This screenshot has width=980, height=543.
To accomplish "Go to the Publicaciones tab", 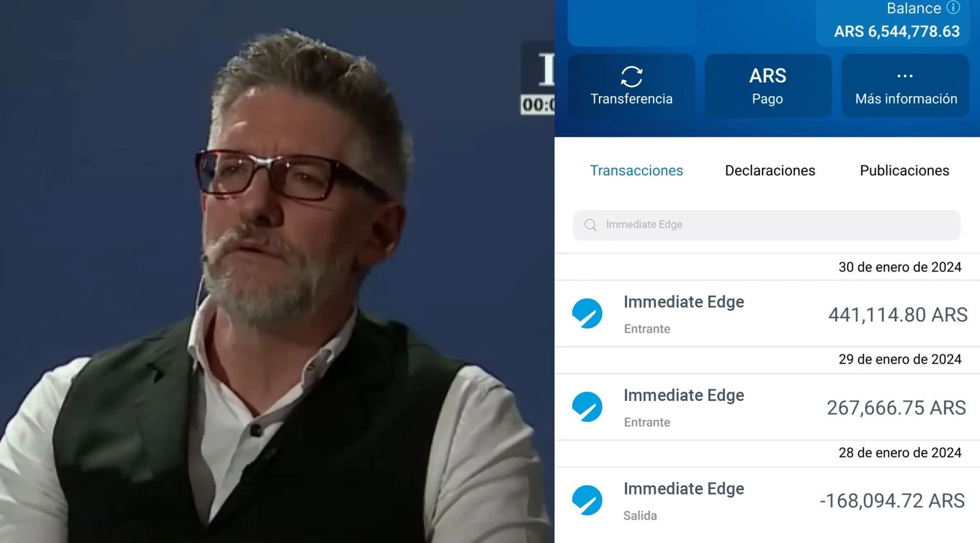I will [x=904, y=170].
